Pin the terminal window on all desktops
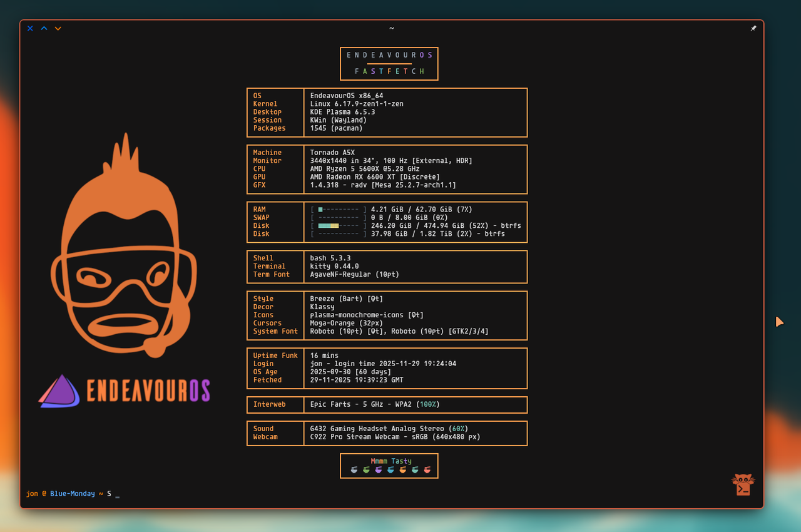Viewport: 801px width, 532px height. (753, 28)
